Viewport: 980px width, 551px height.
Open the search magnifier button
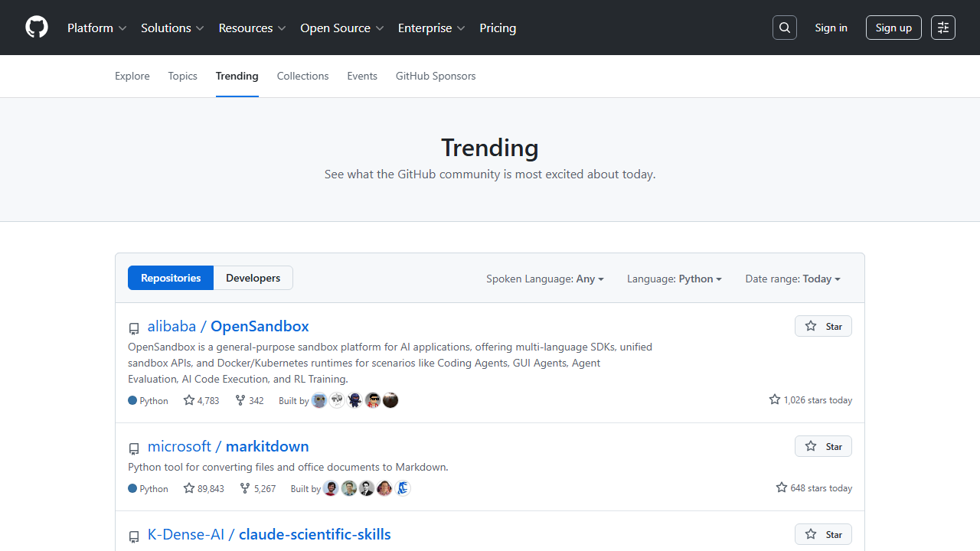(x=785, y=28)
